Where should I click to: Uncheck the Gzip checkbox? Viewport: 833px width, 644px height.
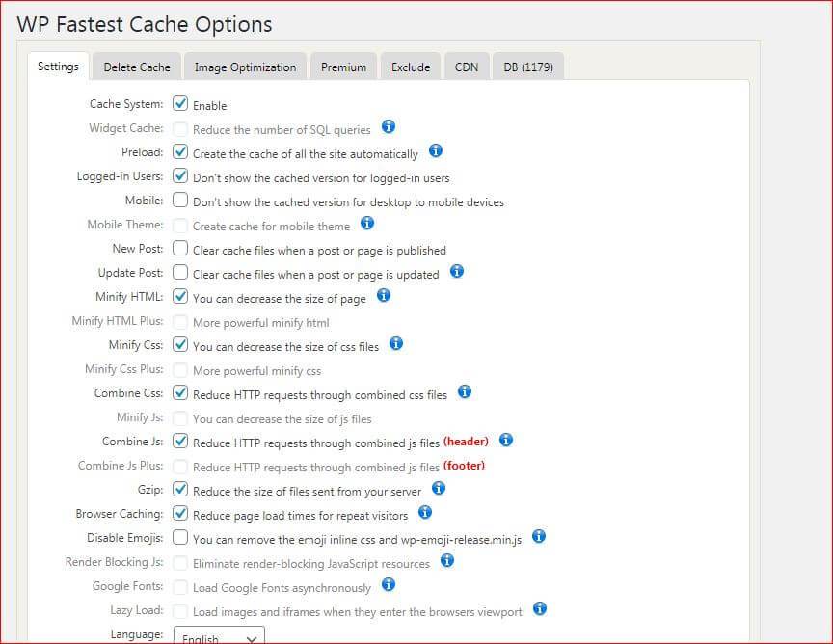[180, 489]
